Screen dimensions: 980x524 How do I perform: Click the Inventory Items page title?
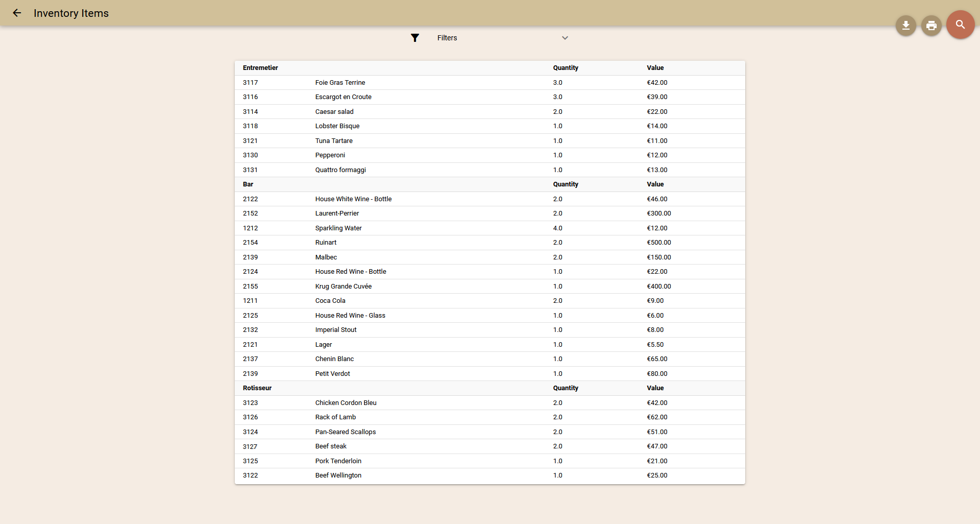pos(71,13)
